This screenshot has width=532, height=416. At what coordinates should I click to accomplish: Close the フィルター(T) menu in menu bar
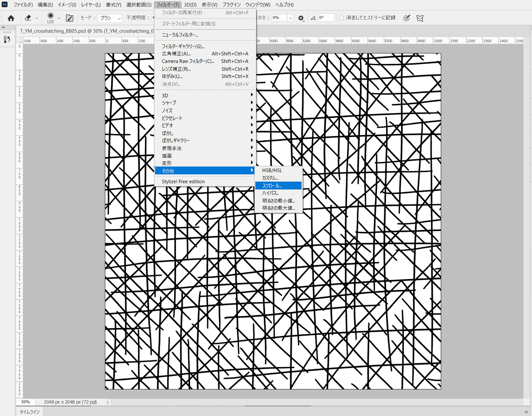click(168, 4)
